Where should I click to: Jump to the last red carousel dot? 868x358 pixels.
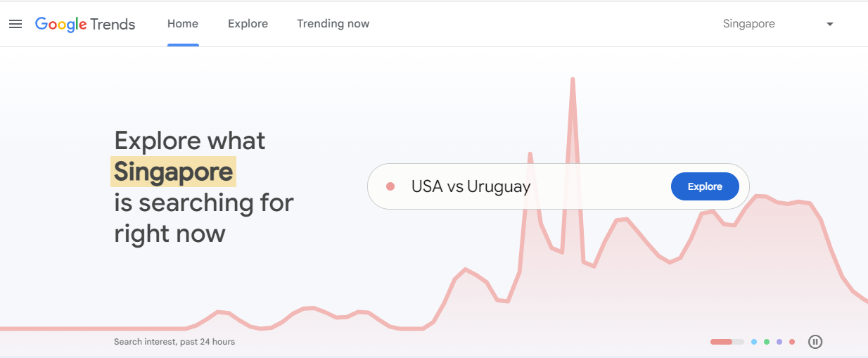792,342
